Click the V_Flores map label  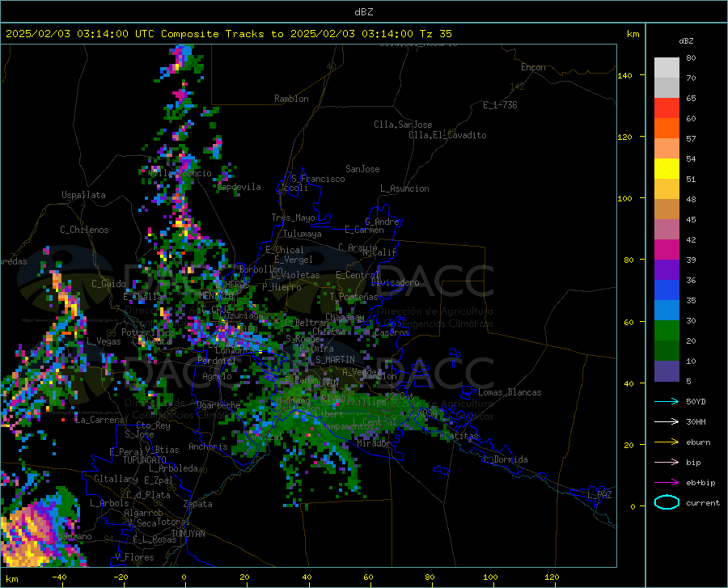tap(134, 557)
